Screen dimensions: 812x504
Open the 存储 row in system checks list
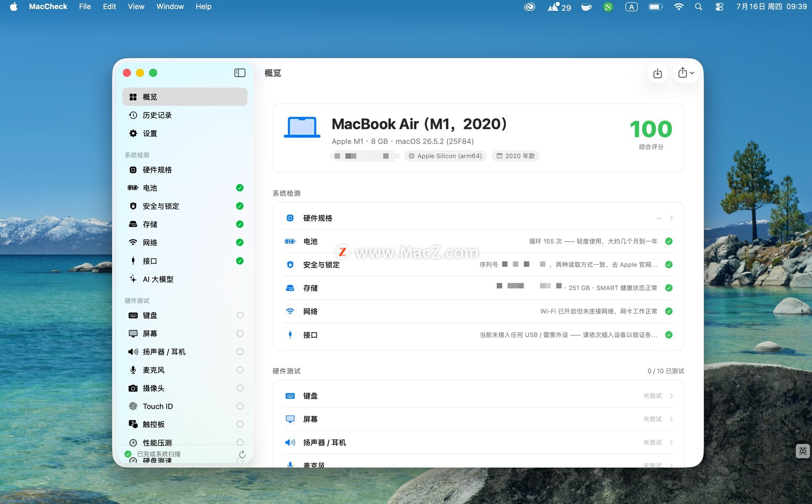coord(478,288)
